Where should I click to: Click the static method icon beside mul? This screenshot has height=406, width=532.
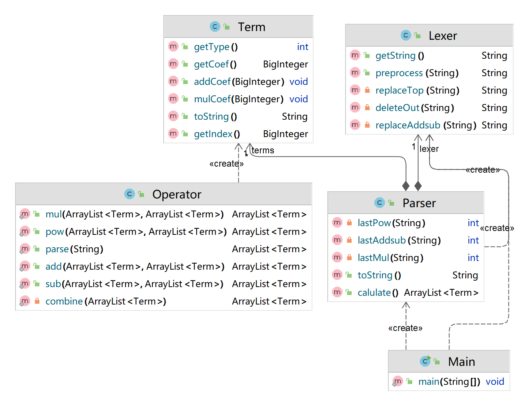click(x=25, y=214)
